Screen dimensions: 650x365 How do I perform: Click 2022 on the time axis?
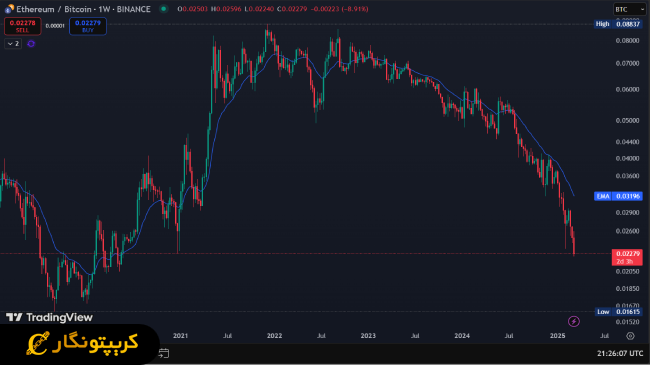(274, 336)
